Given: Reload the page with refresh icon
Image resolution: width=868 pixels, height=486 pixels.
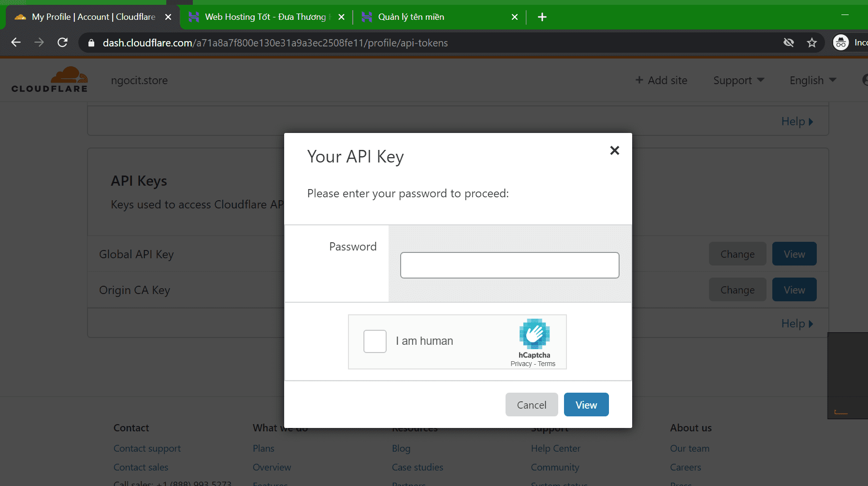Looking at the screenshot, I should click(x=62, y=43).
